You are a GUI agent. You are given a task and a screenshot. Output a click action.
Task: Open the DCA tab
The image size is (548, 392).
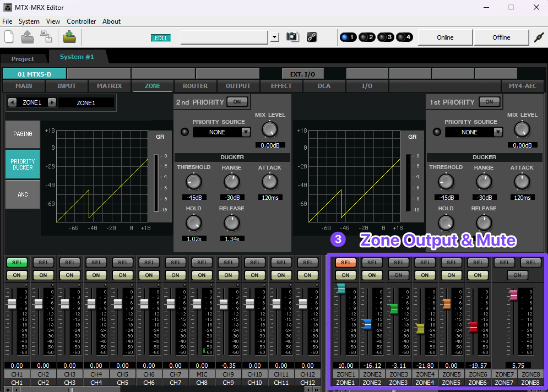324,86
